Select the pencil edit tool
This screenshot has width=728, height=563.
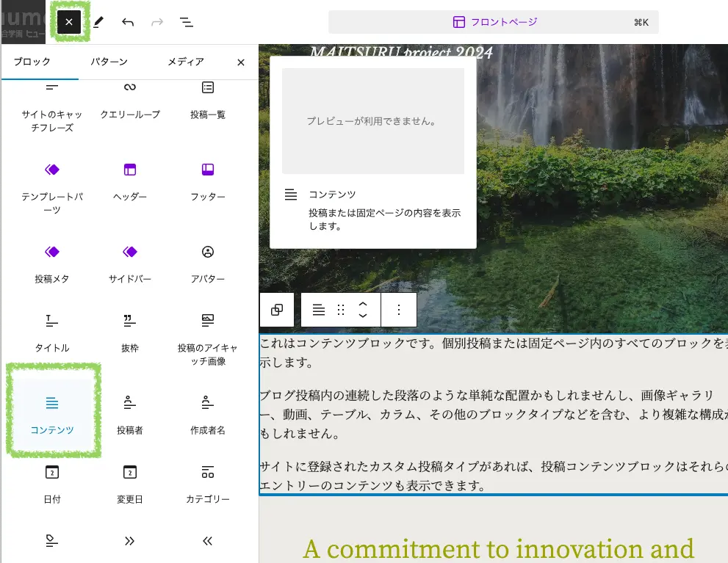pos(98,22)
